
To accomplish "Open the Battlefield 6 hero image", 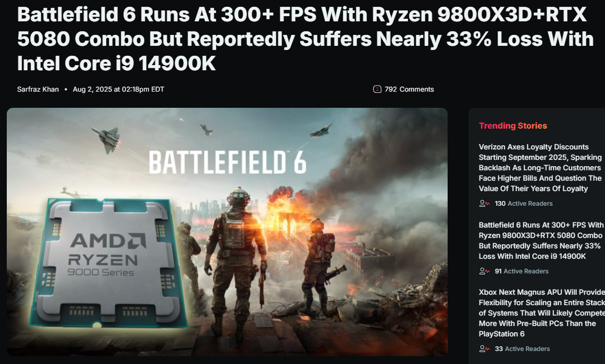I will (x=227, y=232).
